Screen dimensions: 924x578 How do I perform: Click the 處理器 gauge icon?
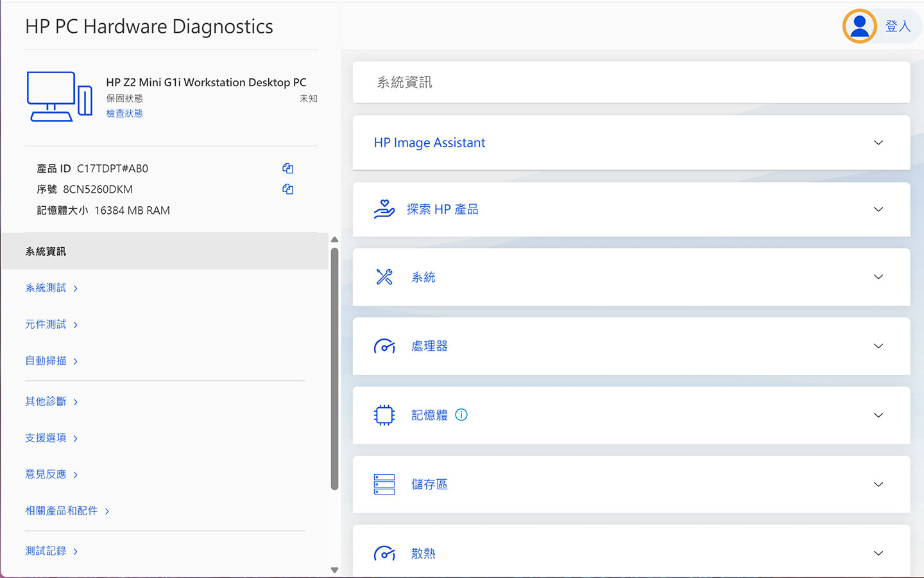pos(384,346)
